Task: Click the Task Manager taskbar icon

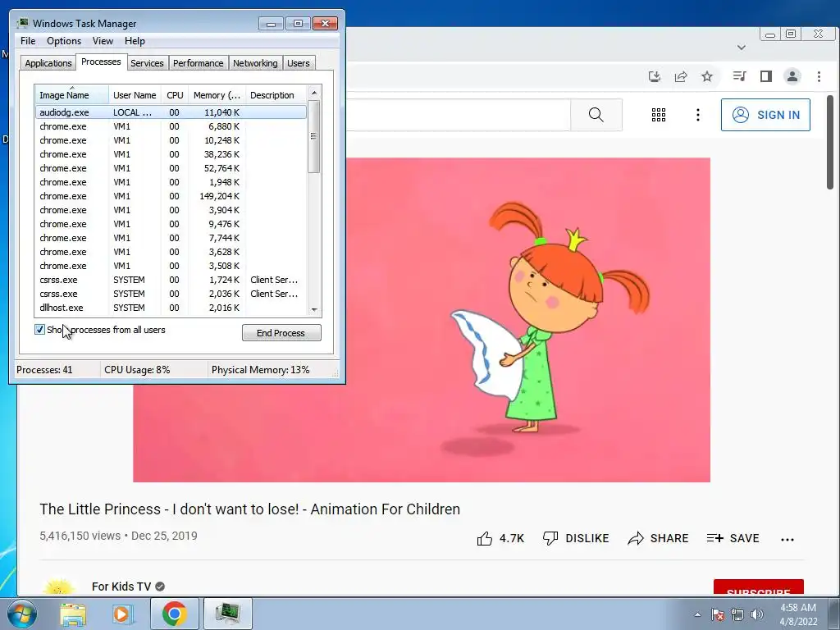Action: click(x=227, y=614)
